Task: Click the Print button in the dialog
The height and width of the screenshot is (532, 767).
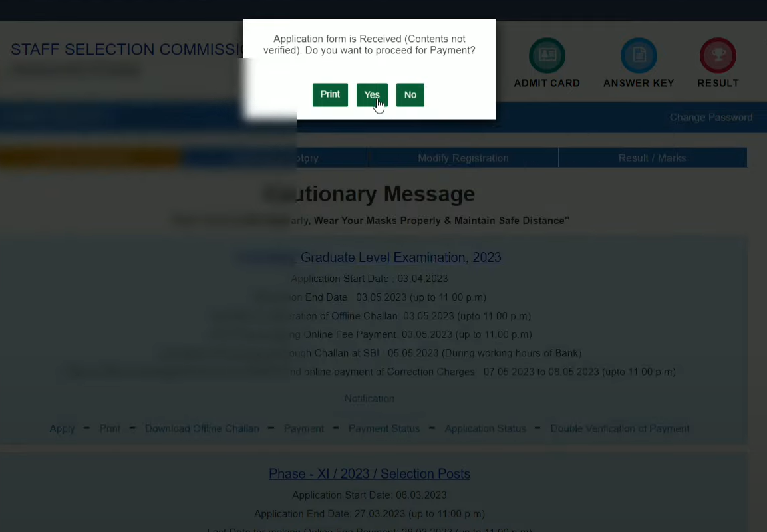Action: (x=330, y=95)
